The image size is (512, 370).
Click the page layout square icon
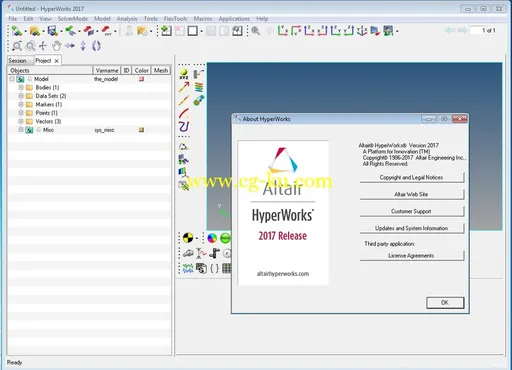tap(192, 31)
